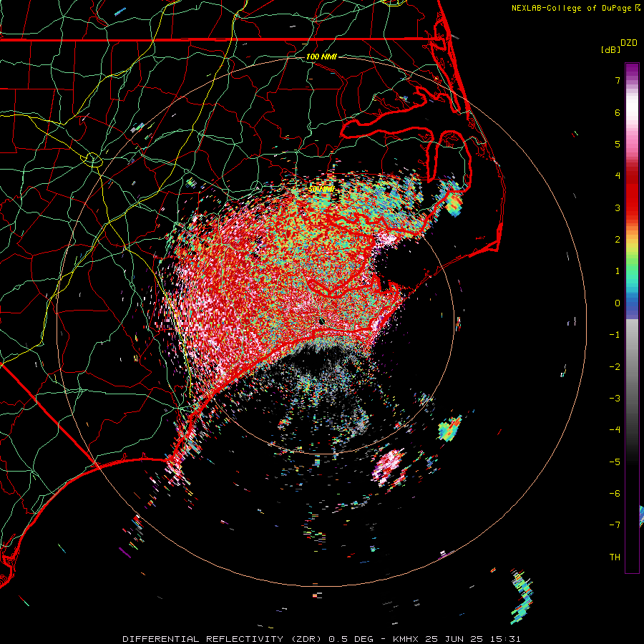Click the 25 JUN 25 date text

click(456, 639)
